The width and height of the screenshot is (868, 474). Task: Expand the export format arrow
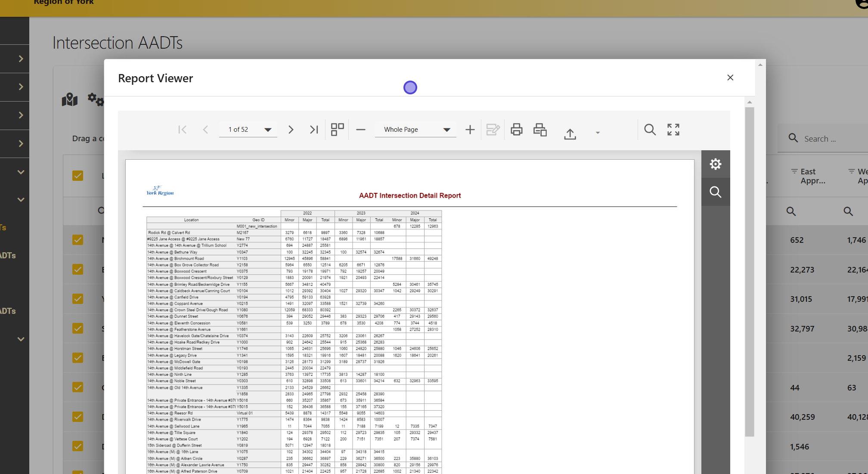(598, 133)
